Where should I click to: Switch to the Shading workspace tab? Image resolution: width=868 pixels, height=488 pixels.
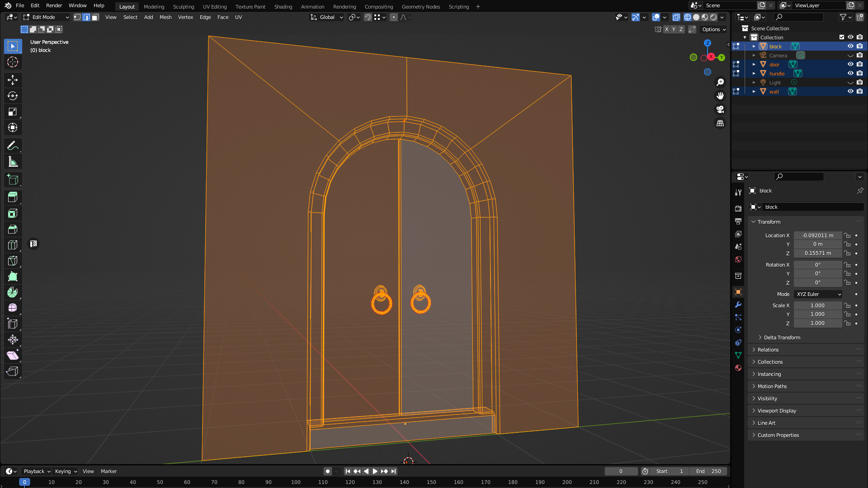pos(283,7)
